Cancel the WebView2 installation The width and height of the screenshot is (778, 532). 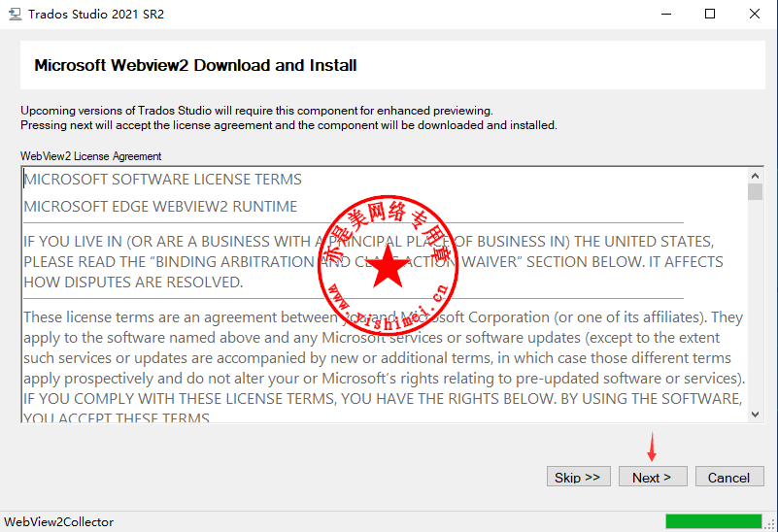728,477
